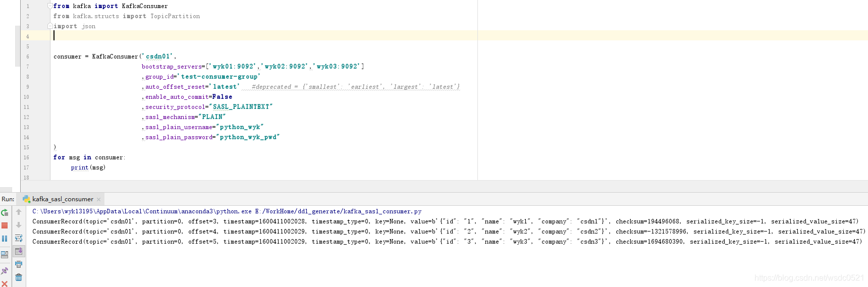Go up the stack trace
Image resolution: width=868 pixels, height=287 pixels.
coord(19,212)
